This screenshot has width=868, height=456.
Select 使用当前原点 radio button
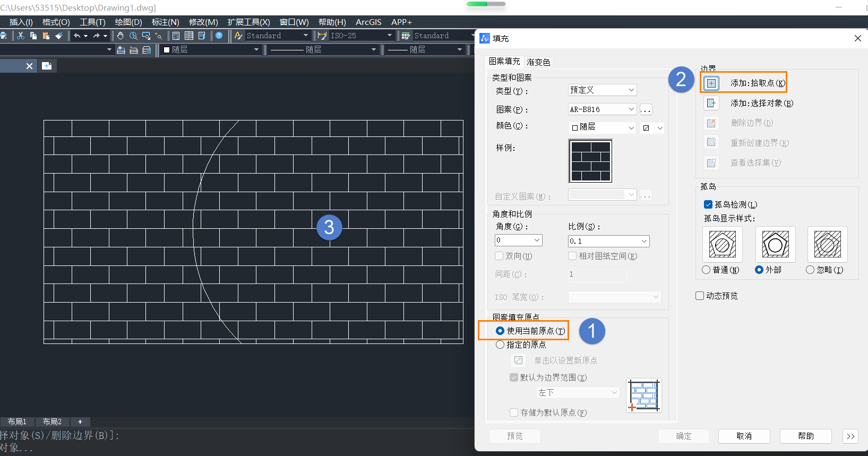[x=500, y=331]
